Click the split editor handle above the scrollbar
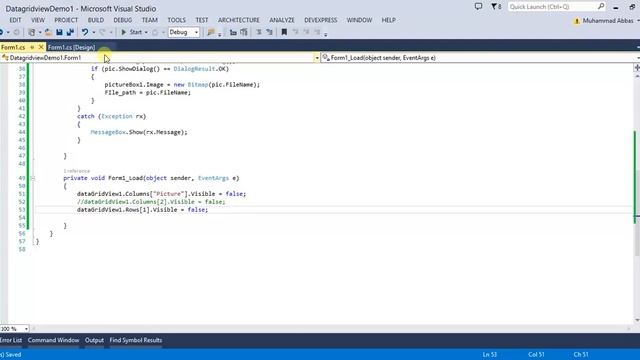 coord(637,68)
